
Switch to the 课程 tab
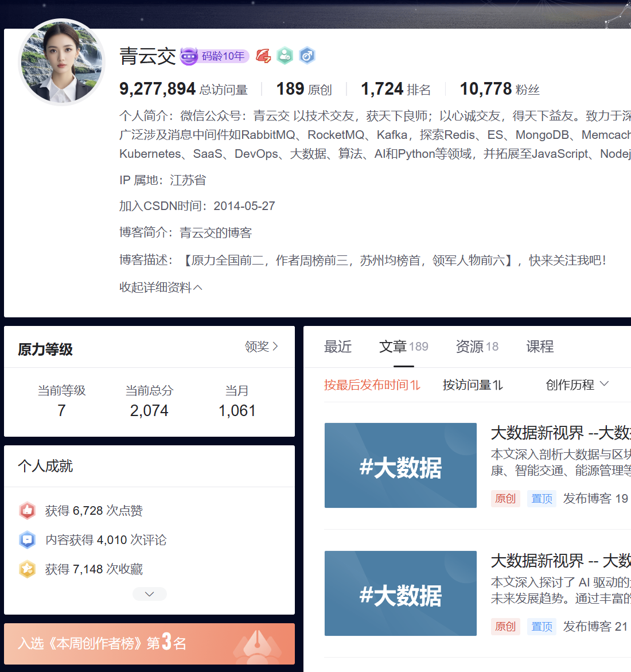pos(540,346)
